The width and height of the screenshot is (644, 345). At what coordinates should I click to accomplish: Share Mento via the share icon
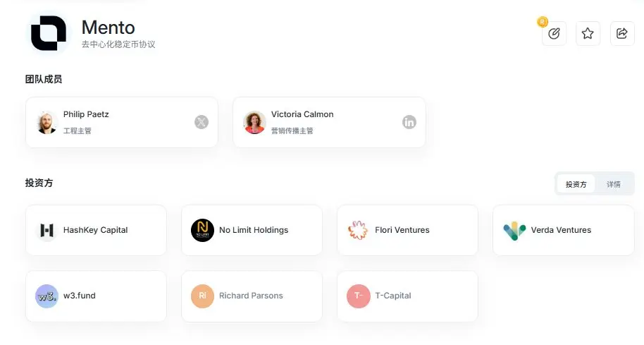622,33
